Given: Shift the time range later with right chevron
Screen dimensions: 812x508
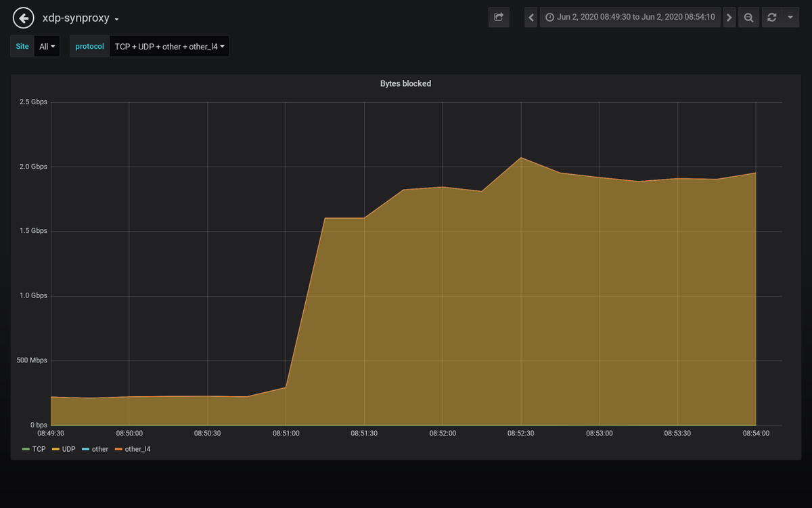Looking at the screenshot, I should [x=729, y=17].
